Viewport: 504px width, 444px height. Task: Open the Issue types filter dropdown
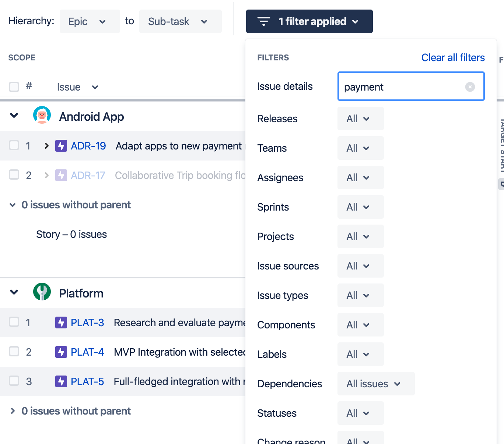click(361, 295)
